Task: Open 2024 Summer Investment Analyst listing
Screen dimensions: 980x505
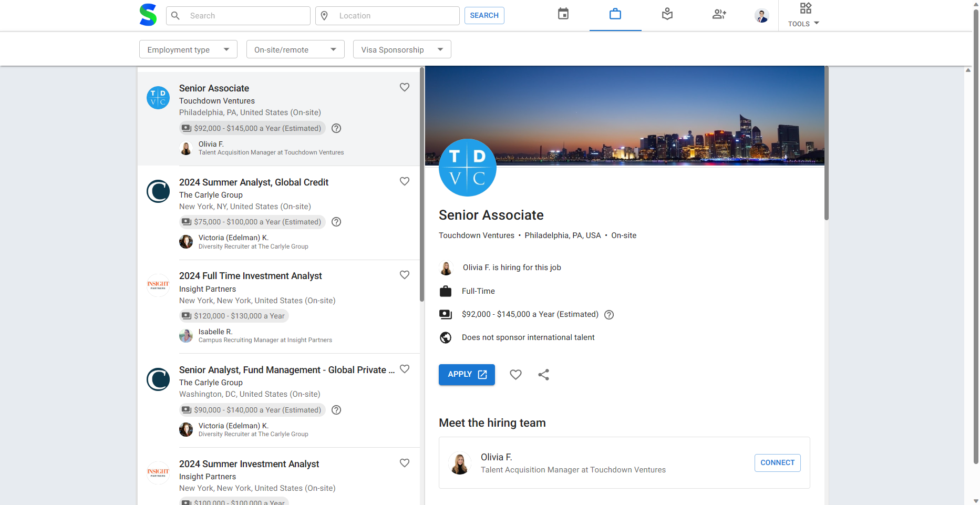Action: click(x=249, y=464)
